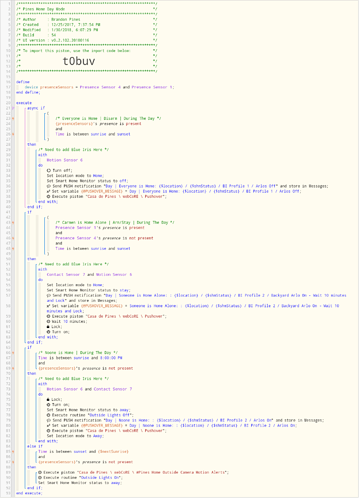Open the 'Noone is Home | During The Day' comment
The height and width of the screenshot is (500, 360).
(78, 353)
